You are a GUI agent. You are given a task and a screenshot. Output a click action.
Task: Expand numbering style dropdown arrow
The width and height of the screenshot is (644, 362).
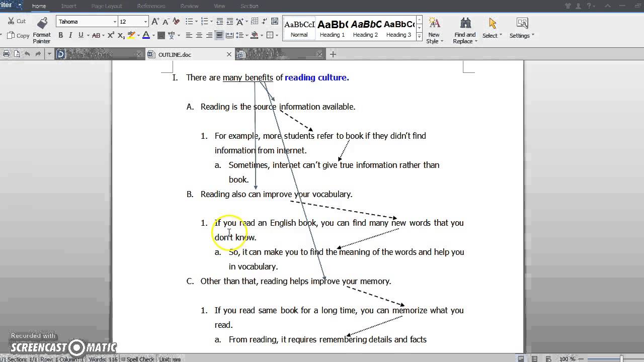pyautogui.click(x=211, y=21)
